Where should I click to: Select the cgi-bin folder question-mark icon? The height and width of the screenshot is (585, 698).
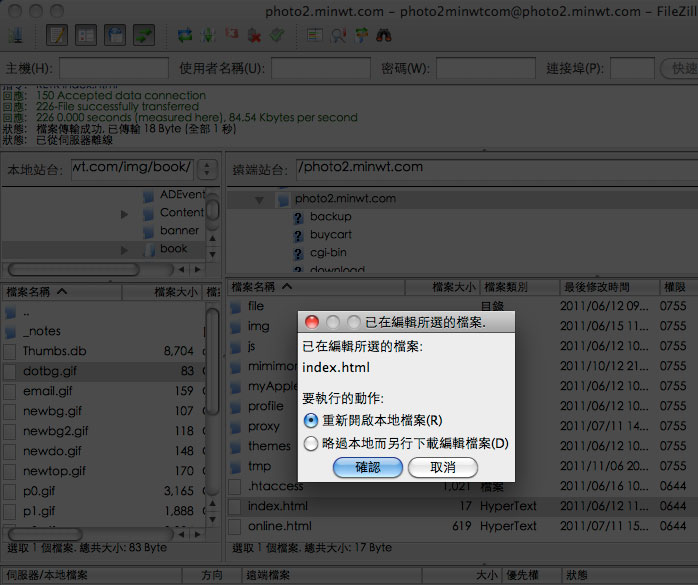298,254
